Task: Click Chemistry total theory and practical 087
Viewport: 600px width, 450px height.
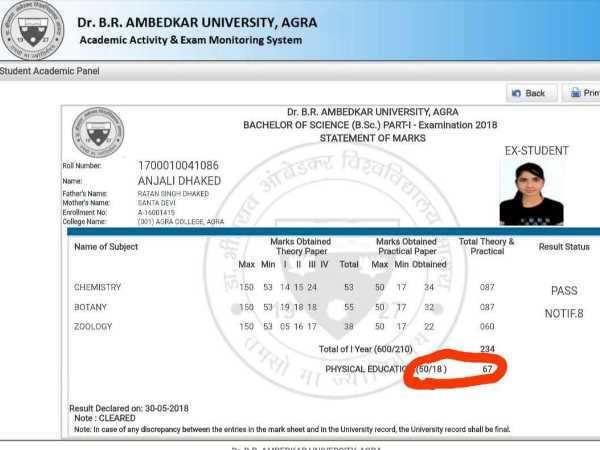Action: pyautogui.click(x=487, y=287)
